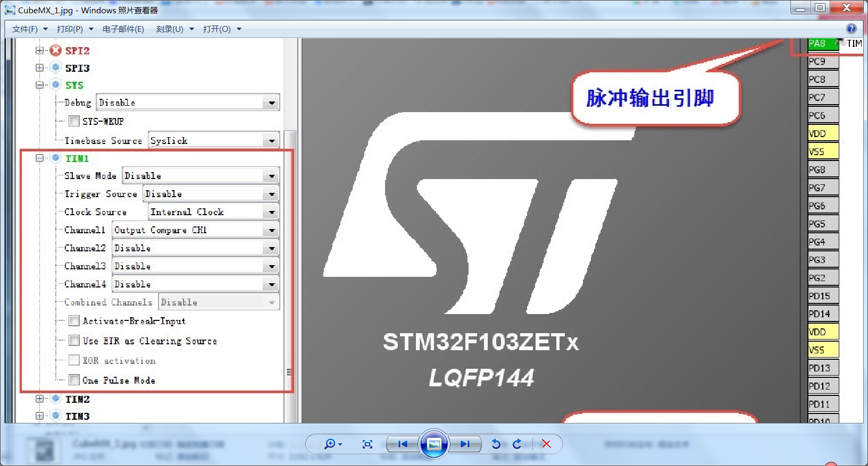Image resolution: width=868 pixels, height=466 pixels.
Task: Select the PD15 pin
Action: coord(823,296)
